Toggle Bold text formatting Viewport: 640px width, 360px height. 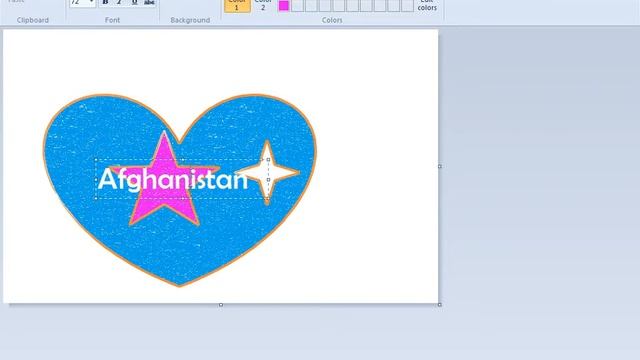point(105,2)
